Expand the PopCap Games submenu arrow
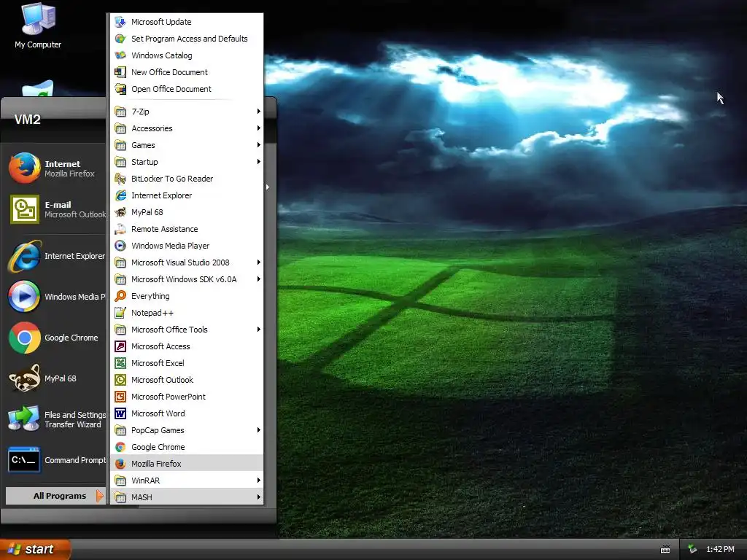Screen dimensions: 747x560 tap(259, 430)
